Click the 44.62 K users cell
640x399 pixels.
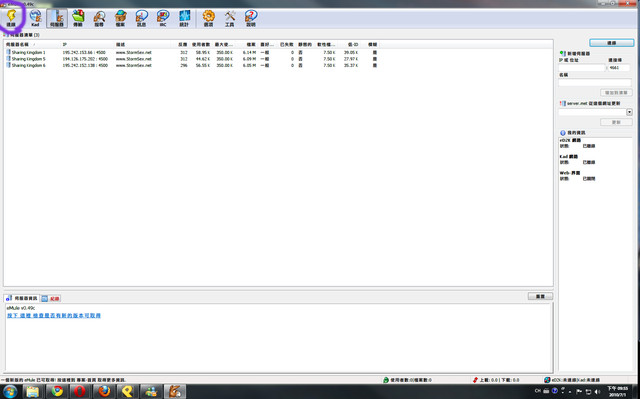(202, 59)
